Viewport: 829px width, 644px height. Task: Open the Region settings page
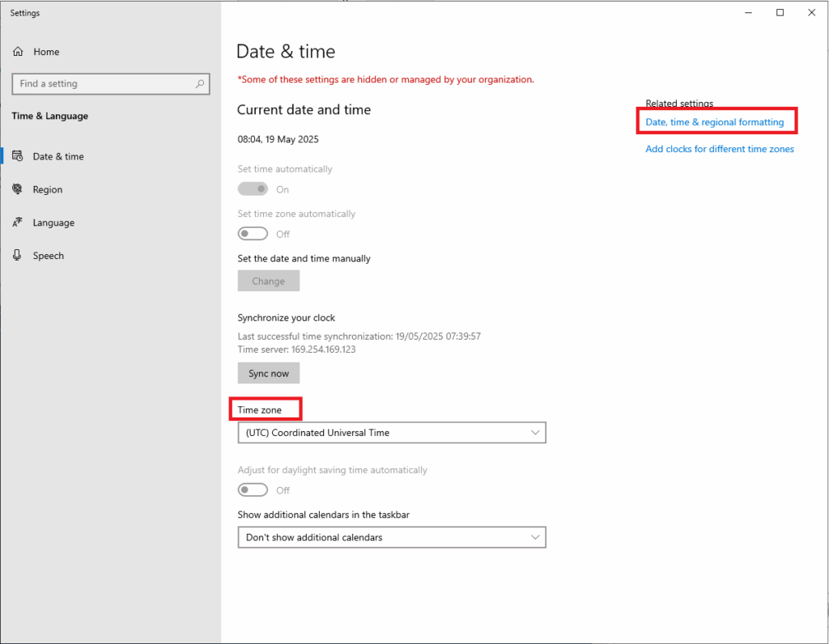pyautogui.click(x=110, y=189)
